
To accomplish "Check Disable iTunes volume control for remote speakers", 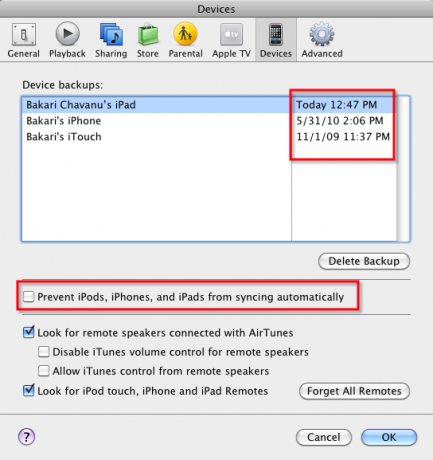I will (x=44, y=352).
